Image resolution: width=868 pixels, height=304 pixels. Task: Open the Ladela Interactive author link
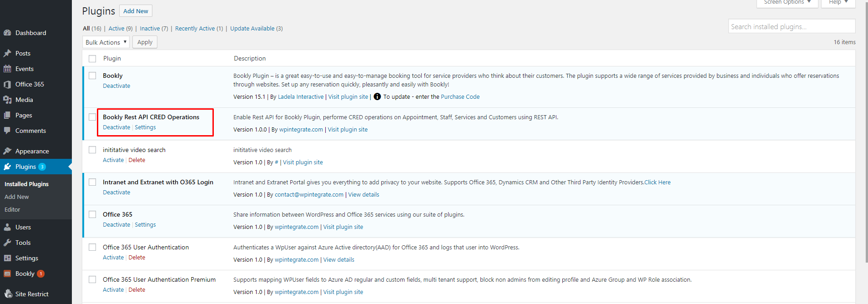point(301,96)
